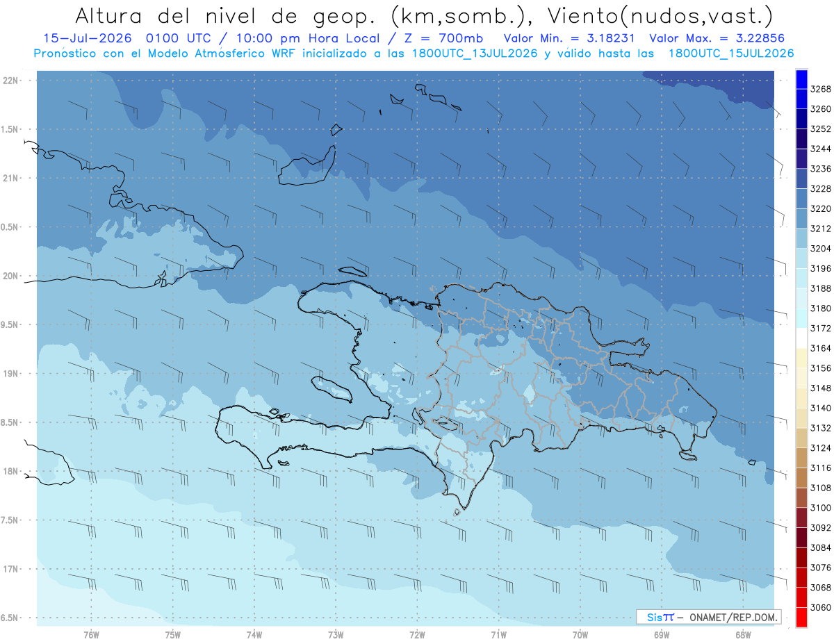Click the '71W' longitude axis label
The image size is (834, 644).
pos(498,635)
